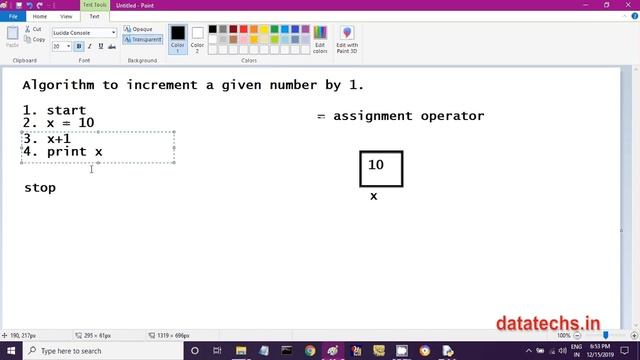Open the clock showing 6:53 PM
The width and height of the screenshot is (640, 360).
click(600, 351)
